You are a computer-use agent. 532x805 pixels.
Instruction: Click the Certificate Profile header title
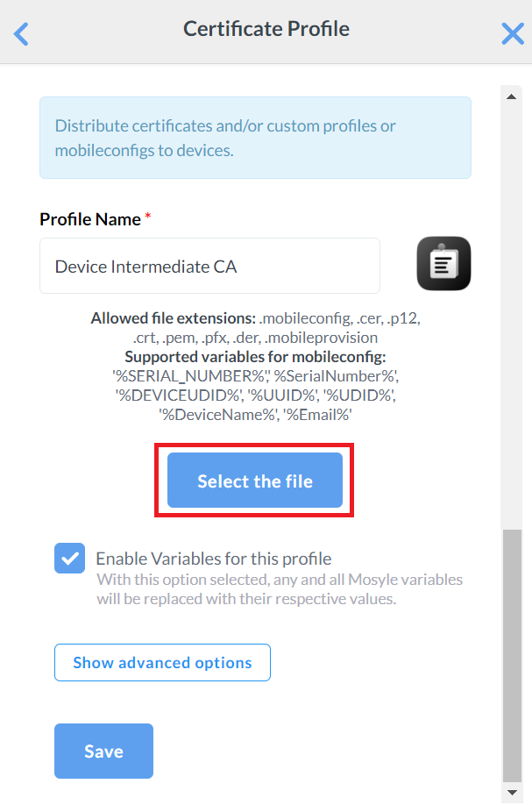pos(266,29)
